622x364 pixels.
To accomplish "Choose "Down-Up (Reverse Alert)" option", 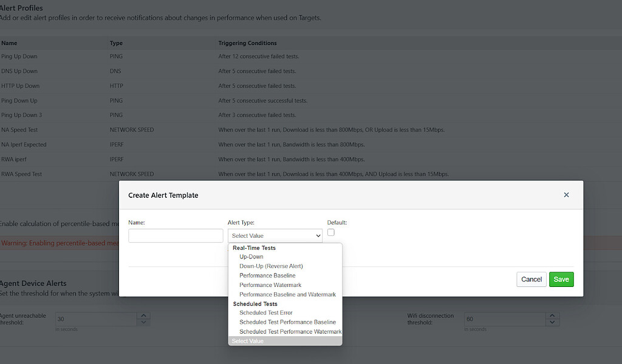I will 271,266.
